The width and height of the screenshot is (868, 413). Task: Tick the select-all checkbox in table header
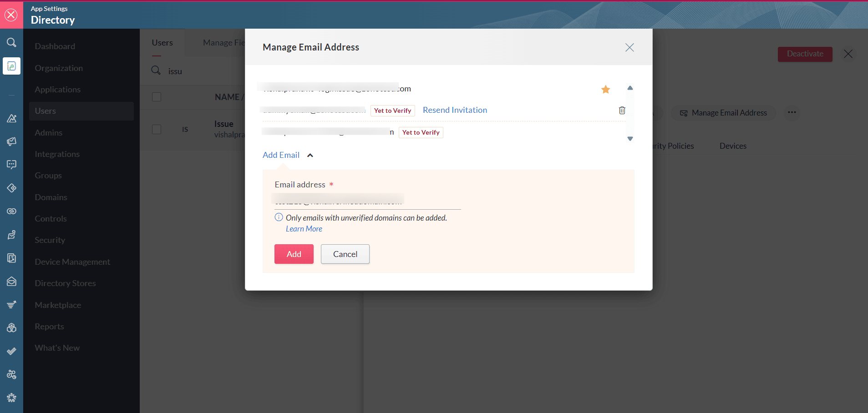[157, 97]
